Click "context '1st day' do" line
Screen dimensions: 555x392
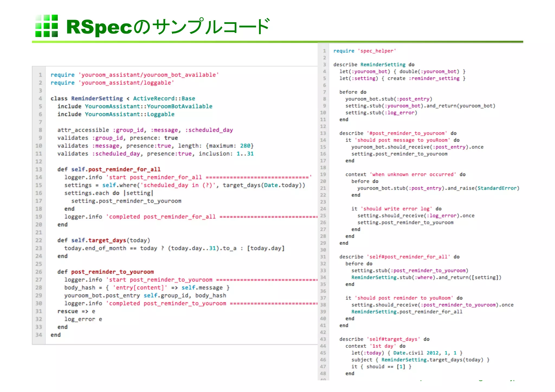[x=375, y=346]
